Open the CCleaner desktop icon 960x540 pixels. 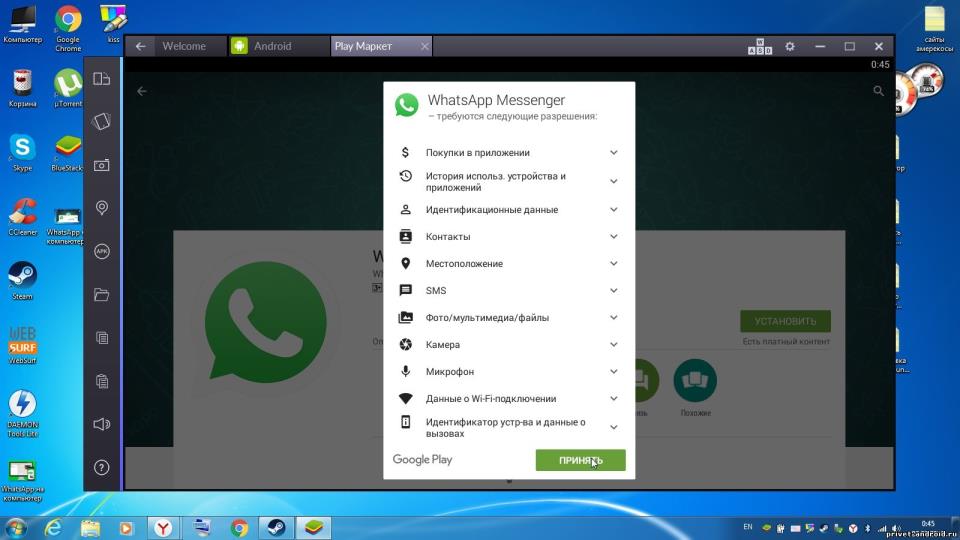23,217
